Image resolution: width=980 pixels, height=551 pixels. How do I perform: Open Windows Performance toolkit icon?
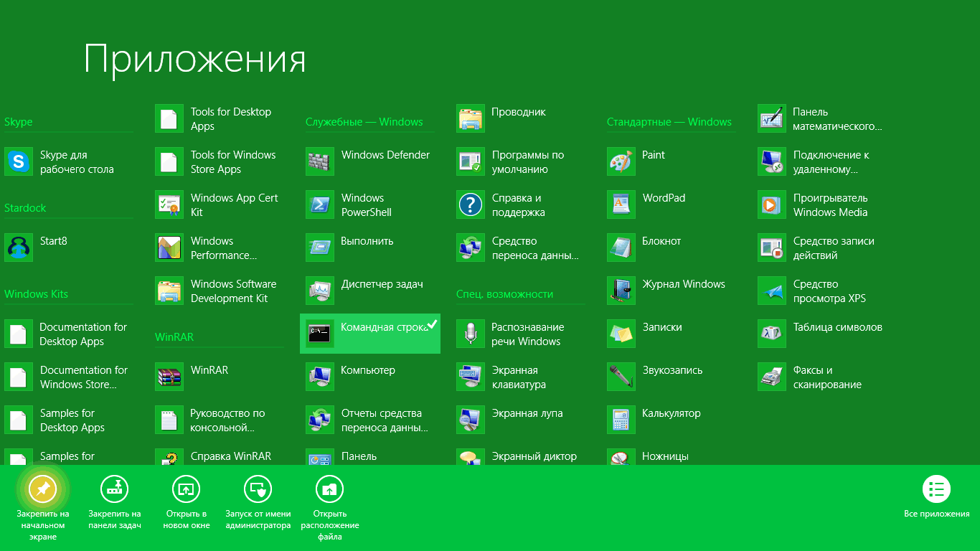pos(169,248)
